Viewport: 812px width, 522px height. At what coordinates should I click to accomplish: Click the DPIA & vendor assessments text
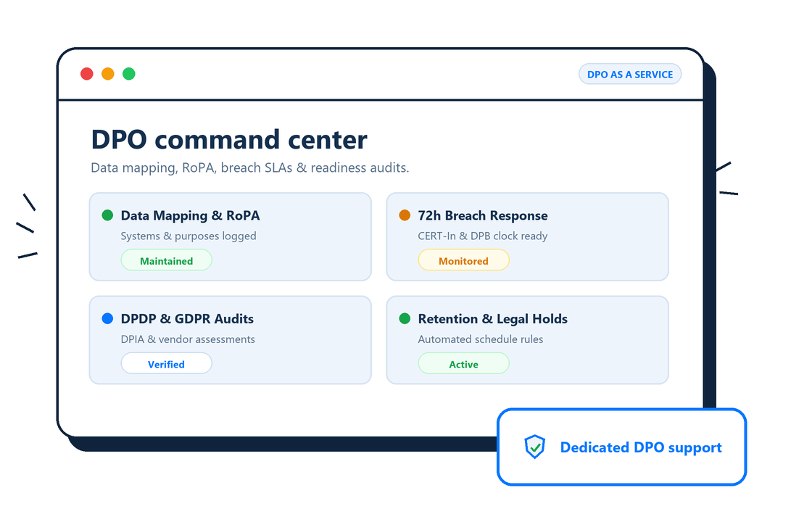(188, 339)
